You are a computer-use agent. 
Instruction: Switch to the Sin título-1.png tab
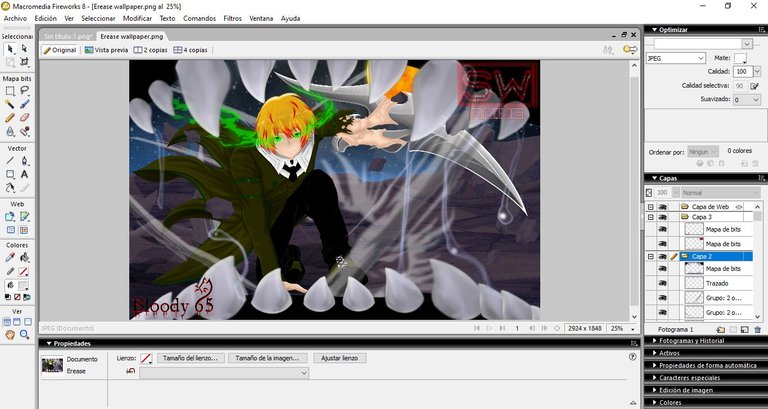click(68, 37)
